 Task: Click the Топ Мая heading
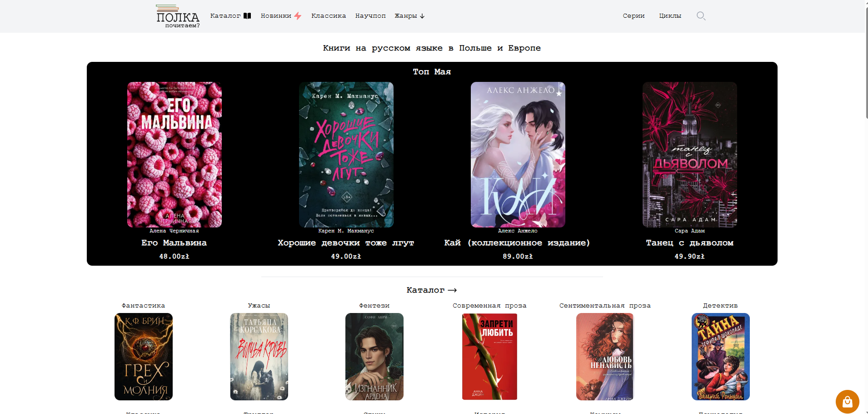pyautogui.click(x=432, y=72)
